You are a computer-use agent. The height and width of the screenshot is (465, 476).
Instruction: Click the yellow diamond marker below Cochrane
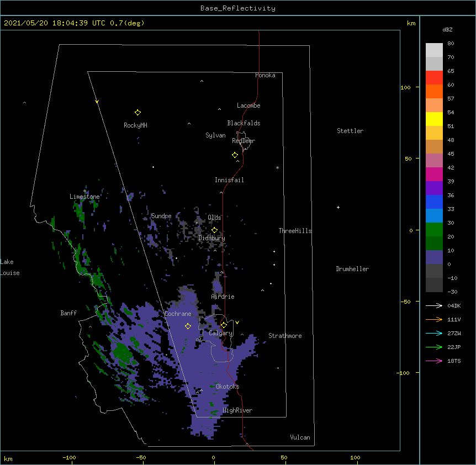click(188, 326)
